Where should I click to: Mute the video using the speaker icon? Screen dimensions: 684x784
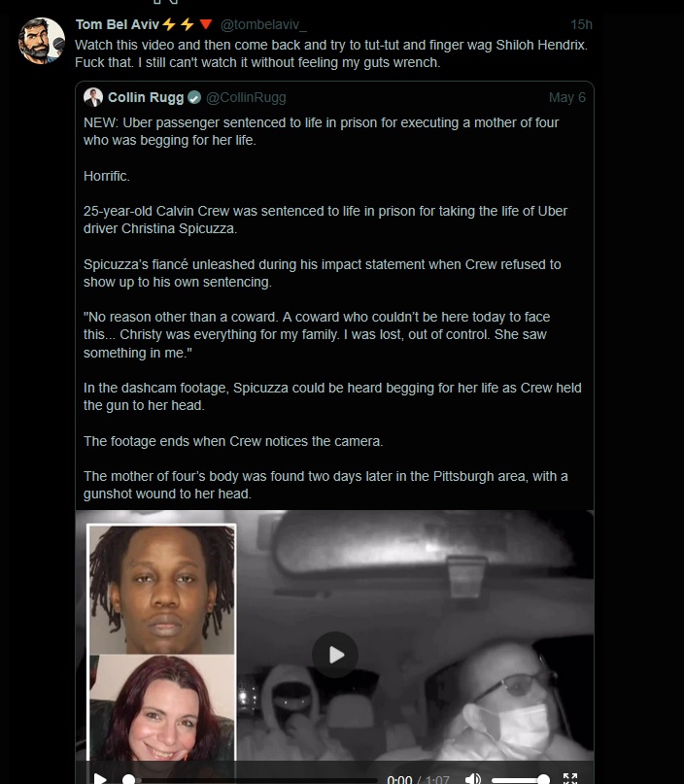click(x=472, y=778)
